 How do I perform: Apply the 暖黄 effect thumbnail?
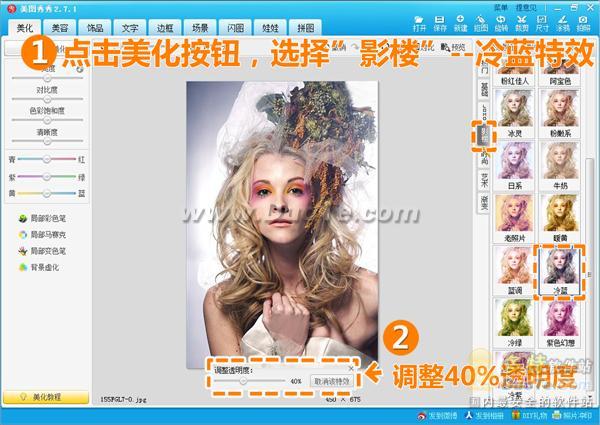(560, 218)
